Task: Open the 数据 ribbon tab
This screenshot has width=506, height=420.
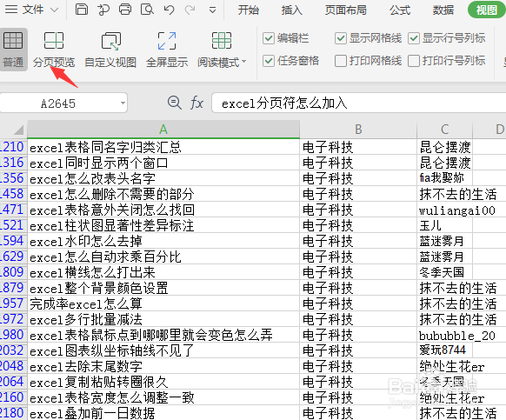Action: coord(443,10)
